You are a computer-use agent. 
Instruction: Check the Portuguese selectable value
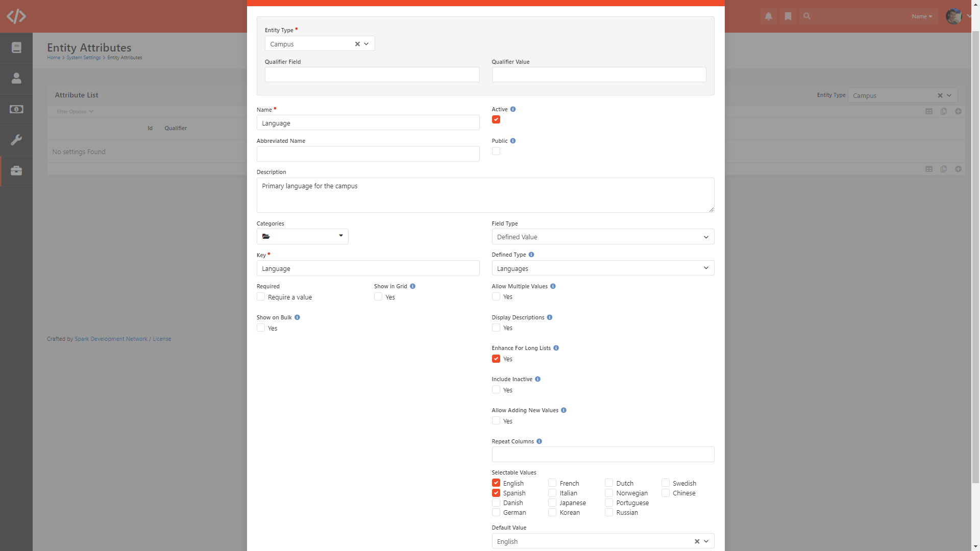pyautogui.click(x=609, y=503)
